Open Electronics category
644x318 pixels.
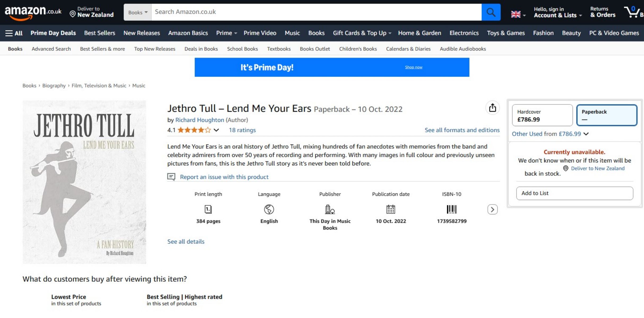464,33
